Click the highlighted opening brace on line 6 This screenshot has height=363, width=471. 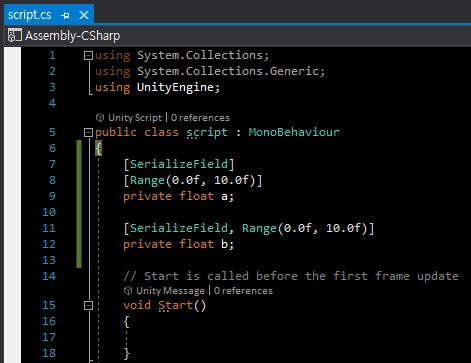[x=99, y=148]
